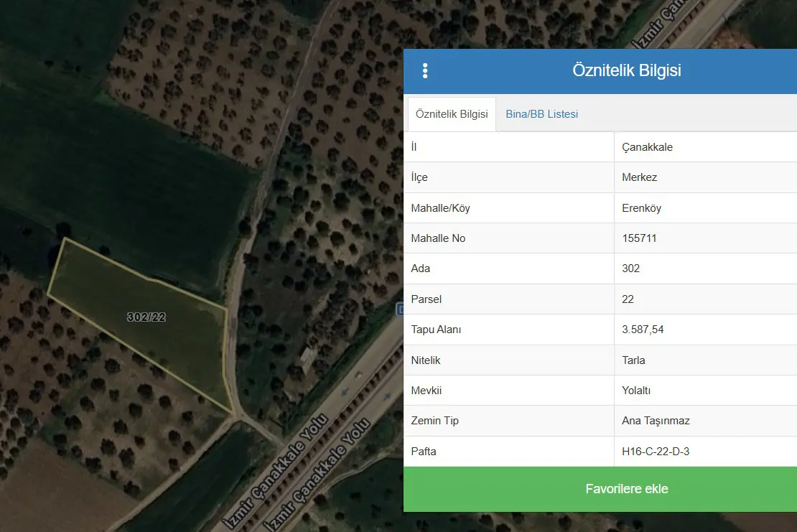Click the Tapu Alanı row label
The height and width of the screenshot is (532, 797).
(436, 330)
